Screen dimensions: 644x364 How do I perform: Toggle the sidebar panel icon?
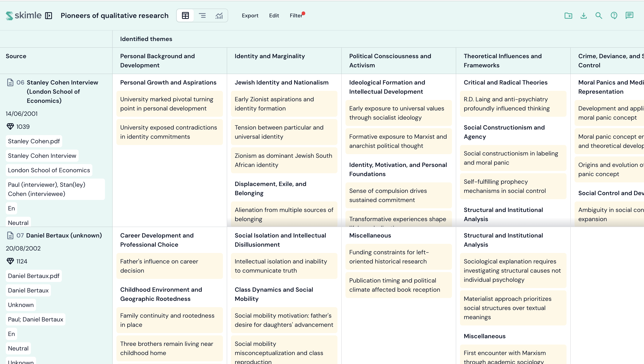(48, 16)
